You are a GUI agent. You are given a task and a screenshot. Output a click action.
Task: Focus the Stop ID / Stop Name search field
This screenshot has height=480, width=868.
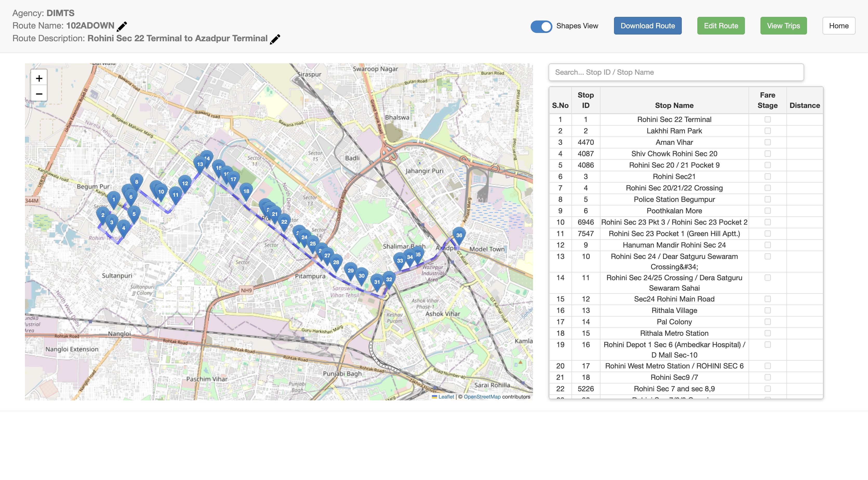coord(676,72)
